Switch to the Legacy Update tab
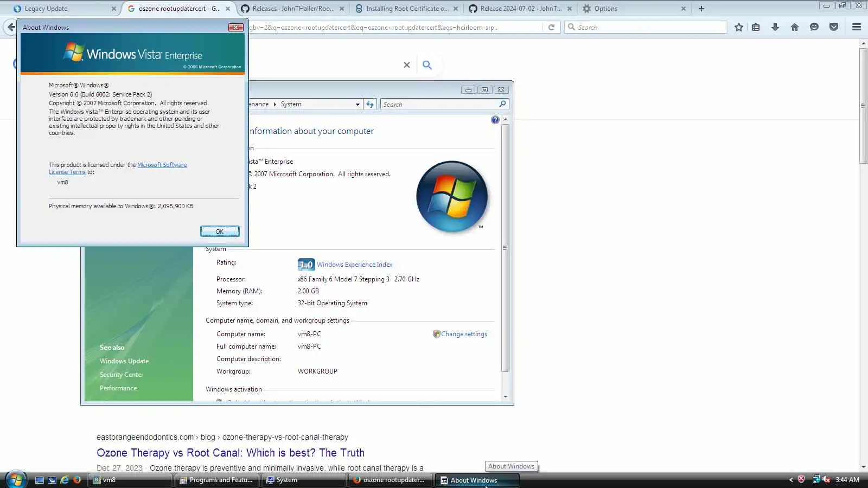The image size is (868, 488). point(65,9)
